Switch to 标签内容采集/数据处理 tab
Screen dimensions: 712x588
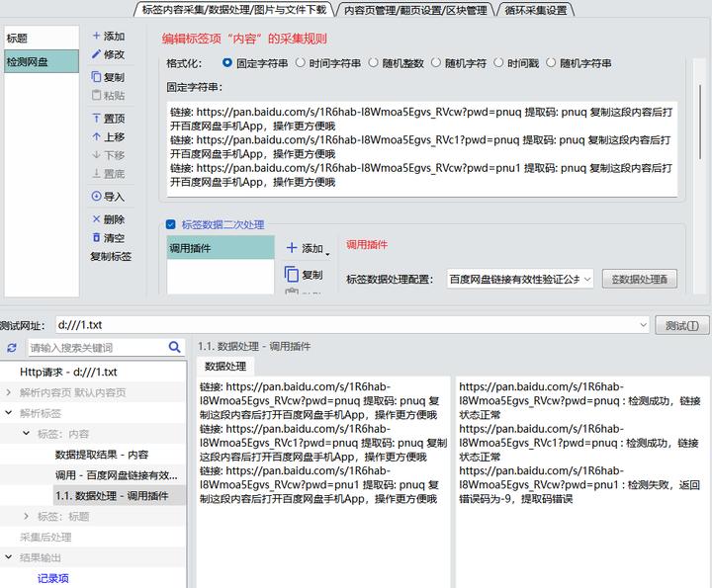point(234,10)
